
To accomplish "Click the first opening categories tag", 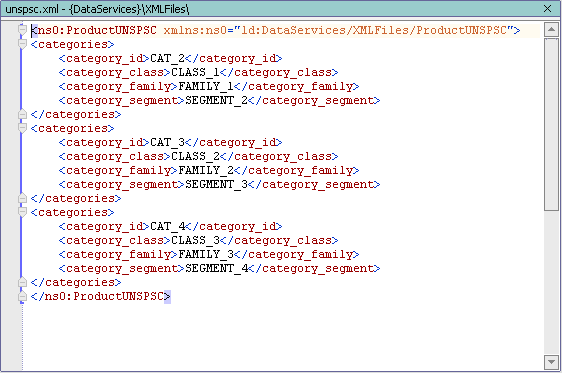I will point(72,44).
